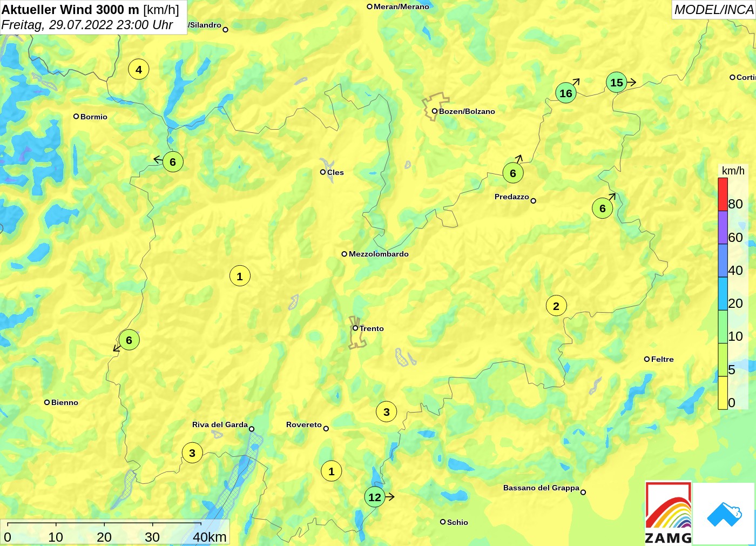Click the green 10 km/h legend color

click(x=723, y=327)
